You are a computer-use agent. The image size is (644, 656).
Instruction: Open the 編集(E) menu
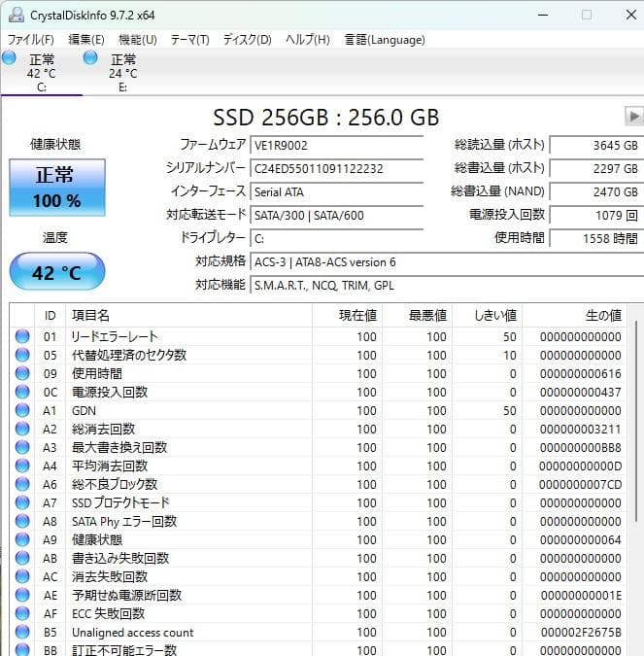86,40
